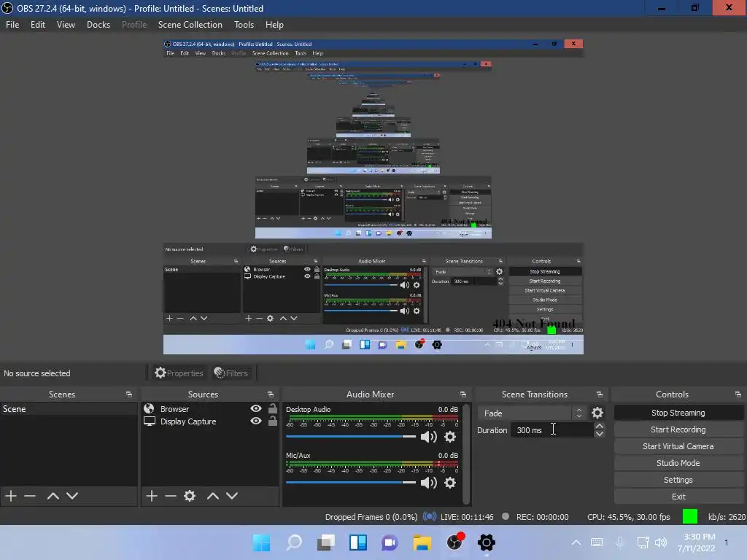Add a new scene with plus icon
Image resolution: width=747 pixels, height=560 pixels.
[x=10, y=496]
